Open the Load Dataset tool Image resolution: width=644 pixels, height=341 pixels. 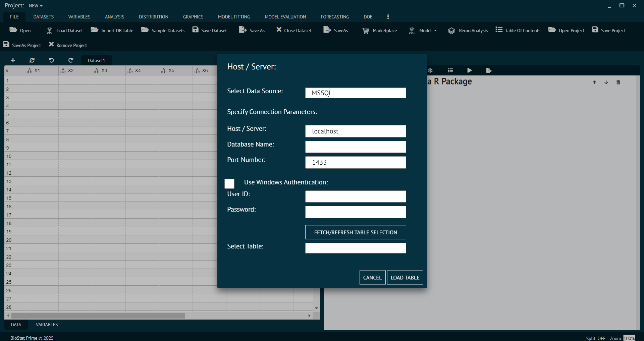click(x=64, y=31)
